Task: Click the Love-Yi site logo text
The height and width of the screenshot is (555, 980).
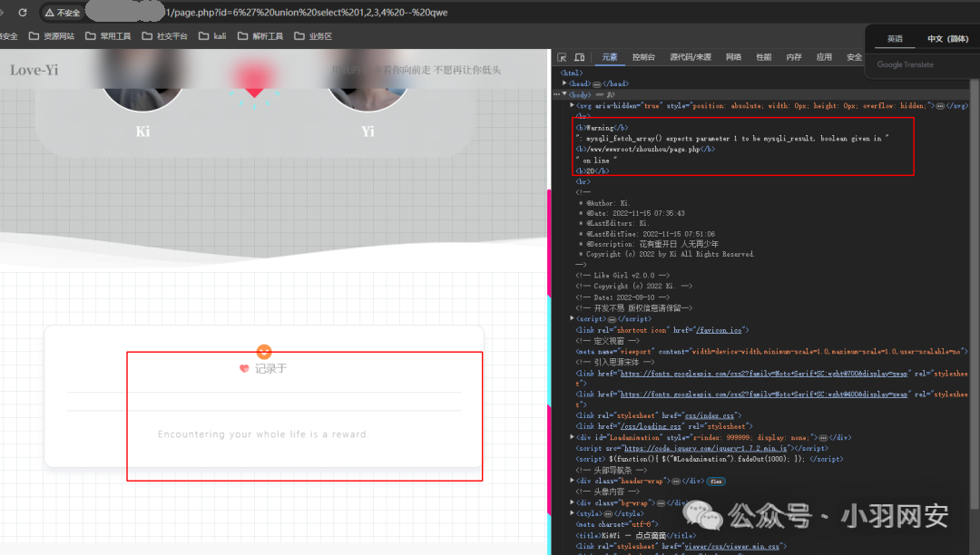Action: pos(34,70)
